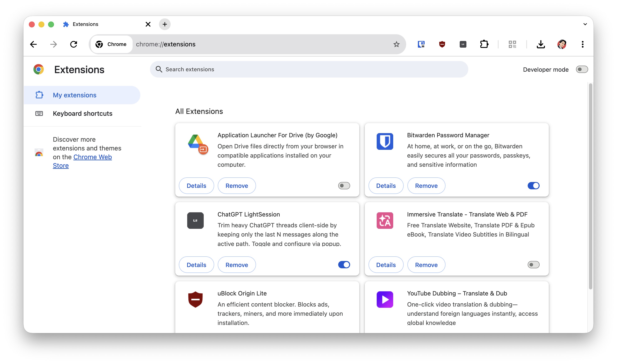Open the Downloads toolbar icon
Viewport: 617px width, 364px height.
click(541, 44)
